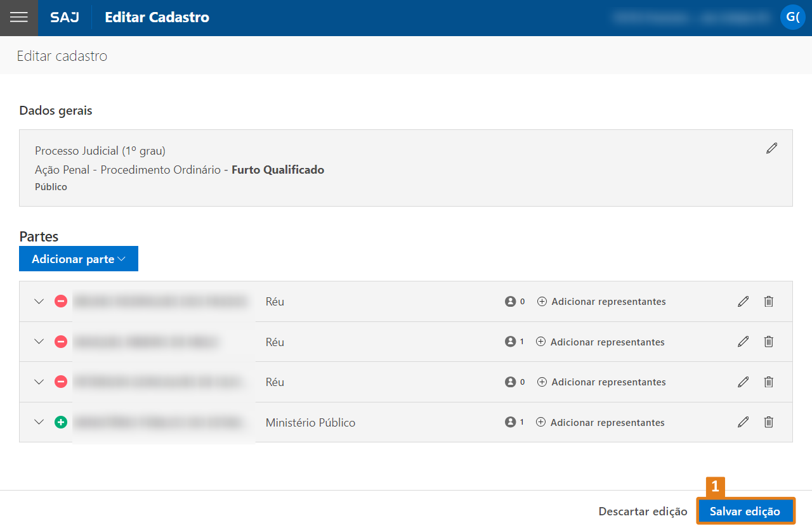Click the red minus icon on third Réu
This screenshot has height=528, width=812.
click(x=61, y=382)
